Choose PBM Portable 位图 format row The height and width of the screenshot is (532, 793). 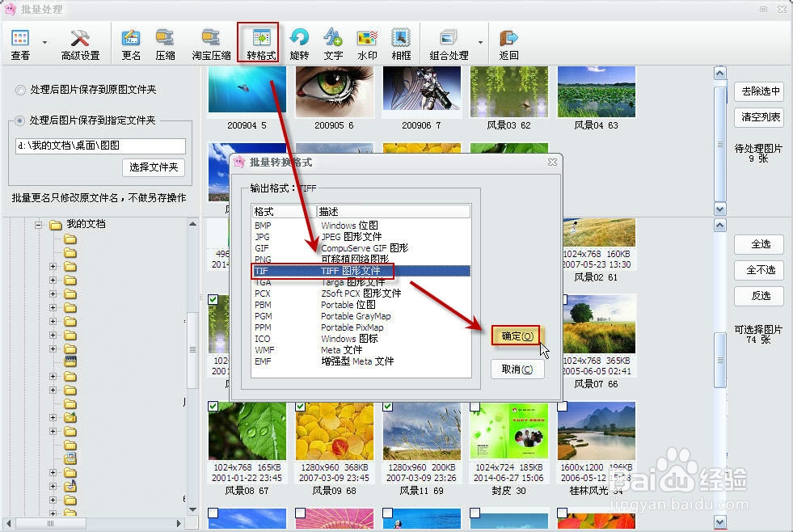tap(361, 305)
